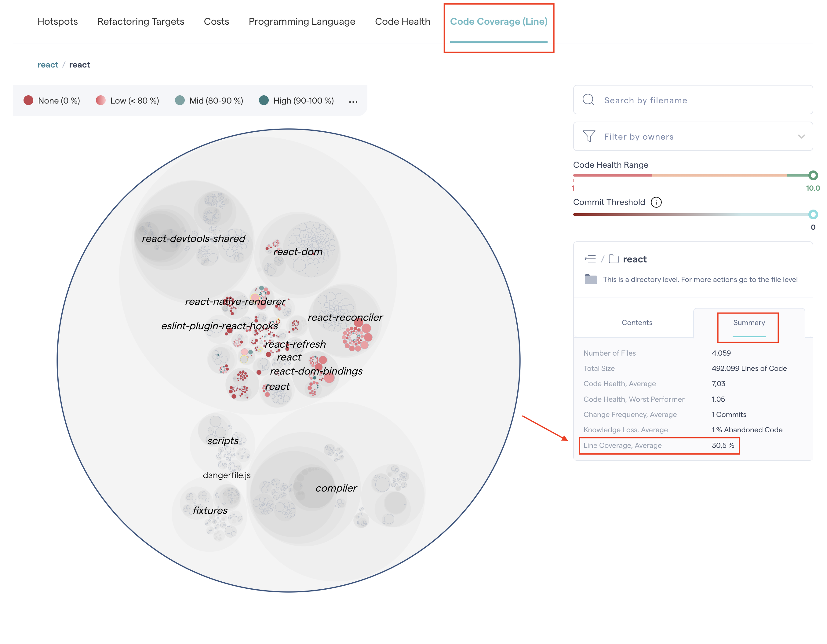Click the bold react breadcrumb item
The image size is (827, 644).
[79, 65]
